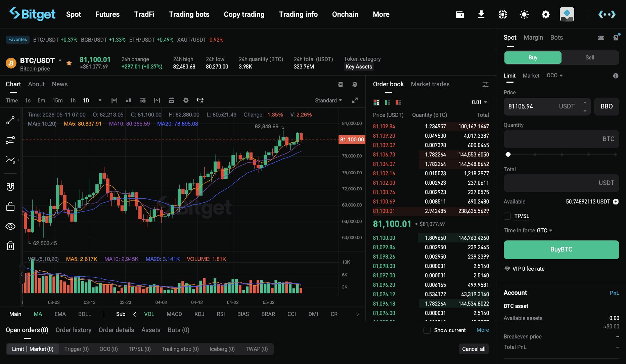The height and width of the screenshot is (364, 626).
Task: Open the language globe icon
Action: click(503, 14)
